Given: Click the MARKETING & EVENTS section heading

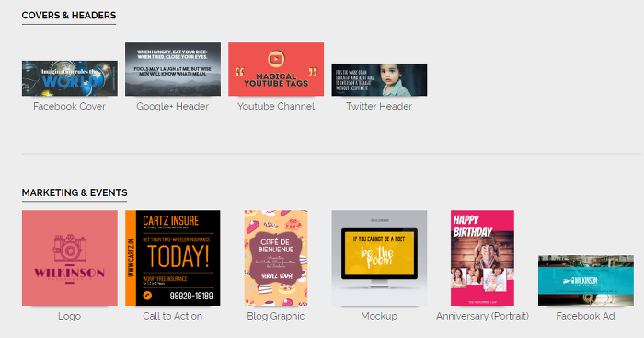Looking at the screenshot, I should (x=75, y=192).
